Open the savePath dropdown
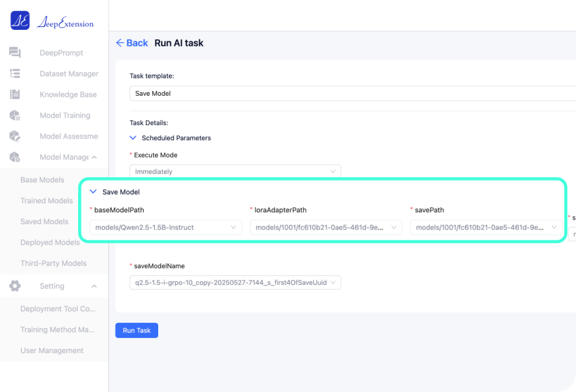The height and width of the screenshot is (392, 576). pos(486,228)
